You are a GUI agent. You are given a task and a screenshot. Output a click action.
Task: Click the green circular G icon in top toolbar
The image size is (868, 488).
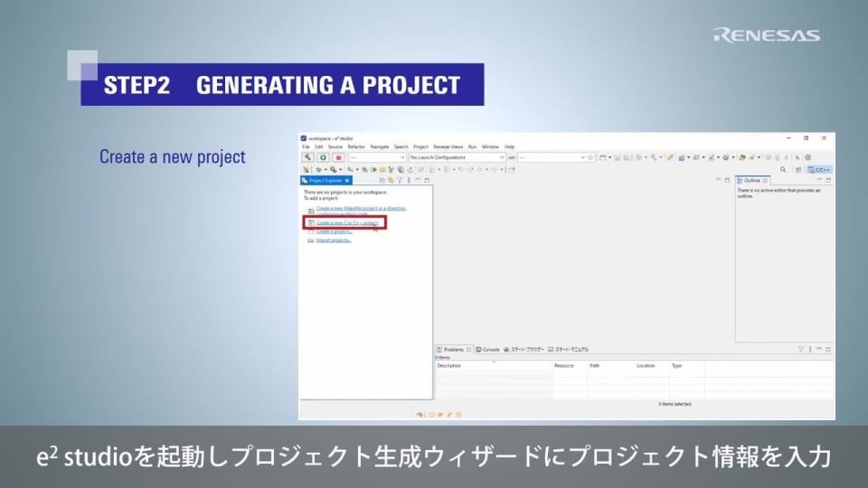(726, 157)
